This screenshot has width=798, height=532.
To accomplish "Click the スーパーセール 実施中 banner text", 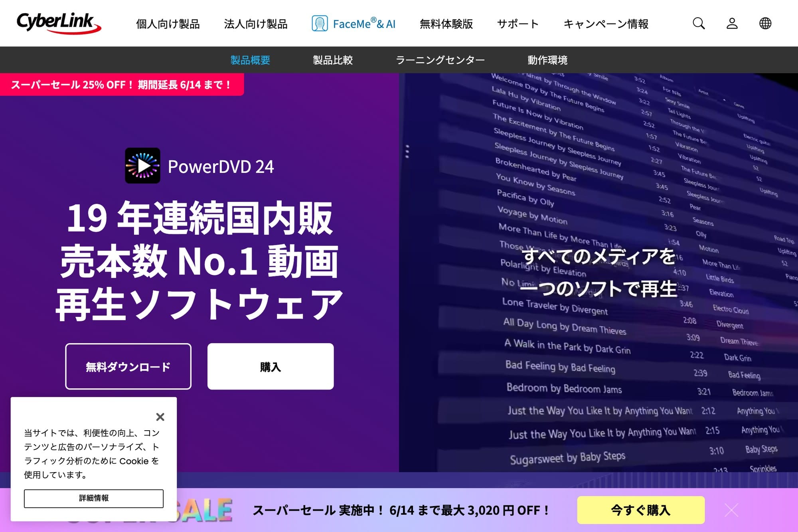I will [x=401, y=510].
